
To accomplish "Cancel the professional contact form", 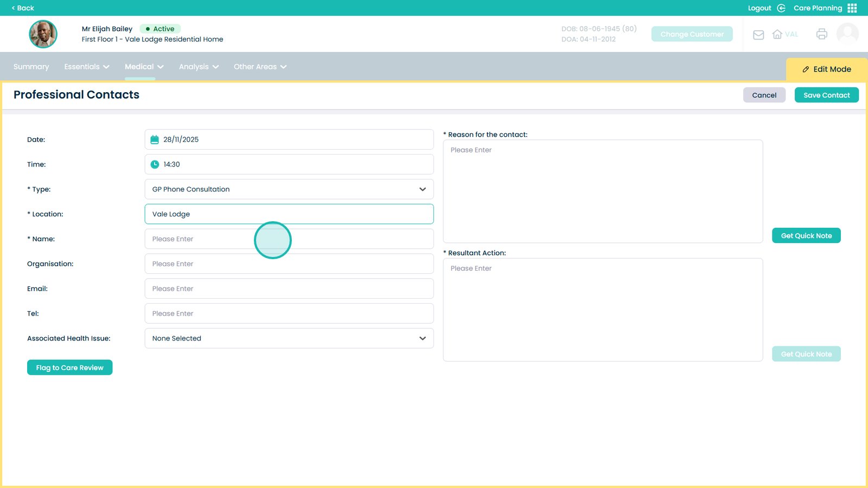I will coord(764,95).
